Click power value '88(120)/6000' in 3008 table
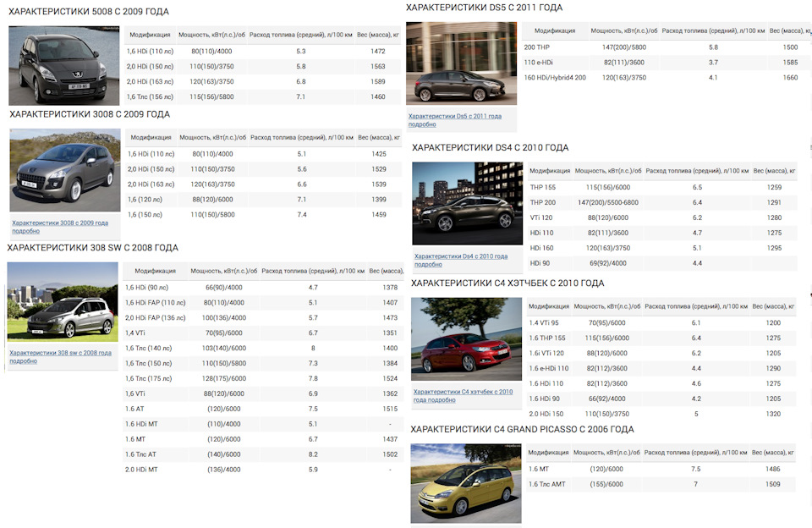 tap(213, 200)
